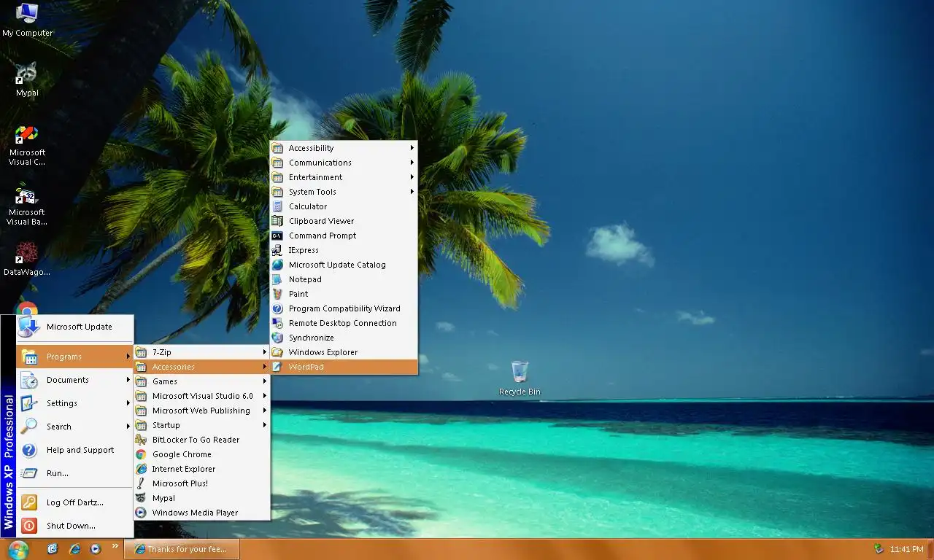The width and height of the screenshot is (934, 560).
Task: Click the Search magnifier icon
Action: click(29, 427)
